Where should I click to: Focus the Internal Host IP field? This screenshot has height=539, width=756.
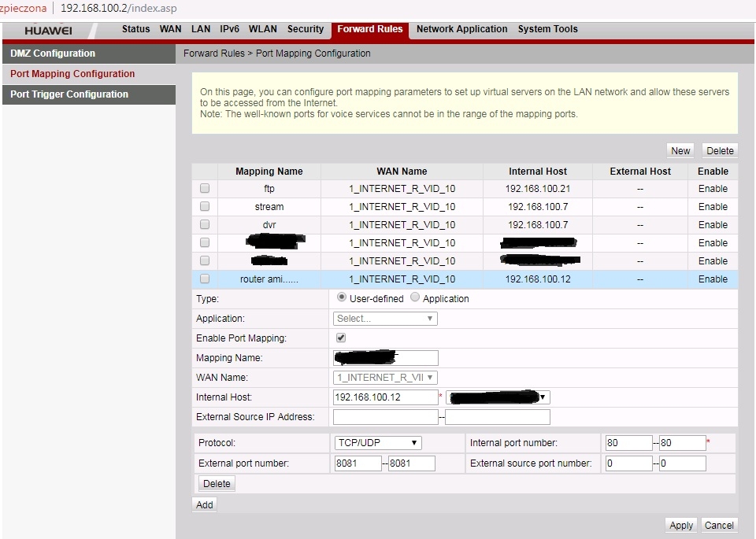pos(386,397)
